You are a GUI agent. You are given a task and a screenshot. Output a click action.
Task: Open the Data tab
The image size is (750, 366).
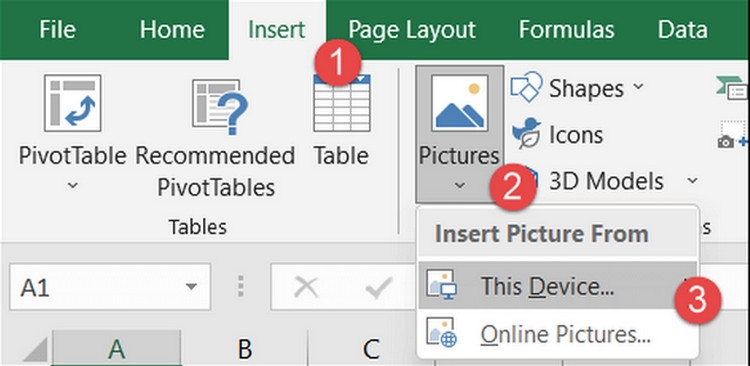point(683,30)
